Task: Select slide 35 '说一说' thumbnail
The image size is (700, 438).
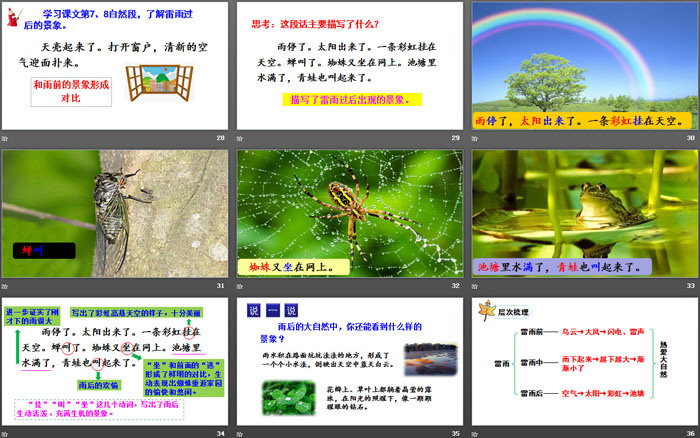Action: [350, 362]
